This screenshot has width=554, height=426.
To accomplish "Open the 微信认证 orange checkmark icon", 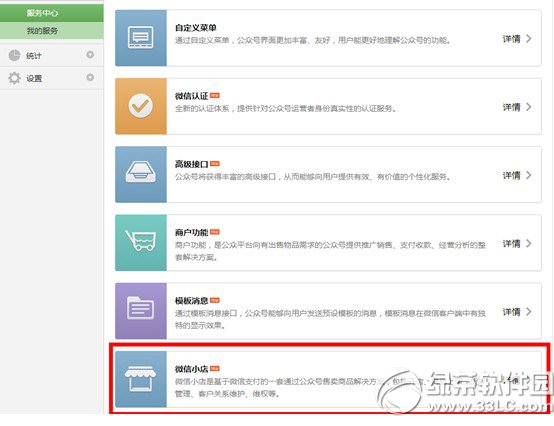I will [141, 106].
